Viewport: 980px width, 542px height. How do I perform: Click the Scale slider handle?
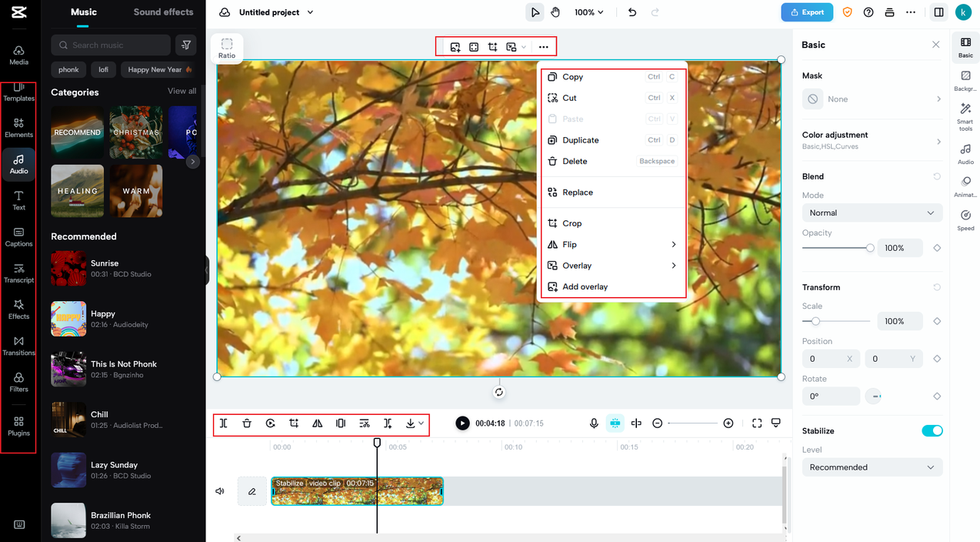pos(816,321)
